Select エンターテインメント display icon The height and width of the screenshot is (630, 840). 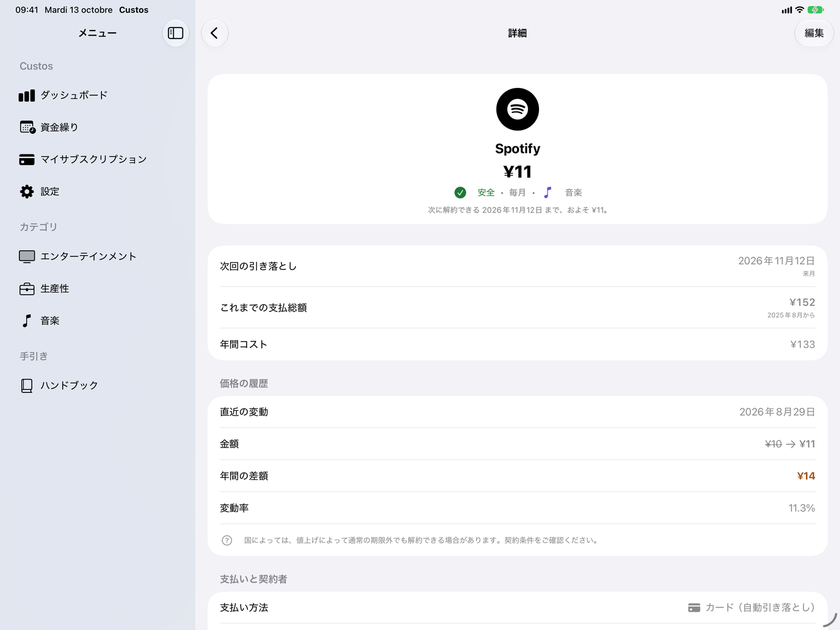27,256
